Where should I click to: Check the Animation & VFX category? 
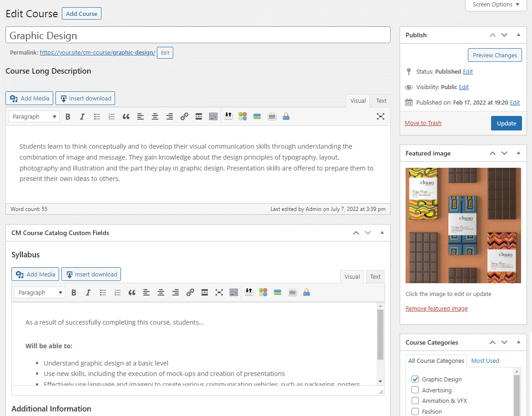pyautogui.click(x=415, y=401)
